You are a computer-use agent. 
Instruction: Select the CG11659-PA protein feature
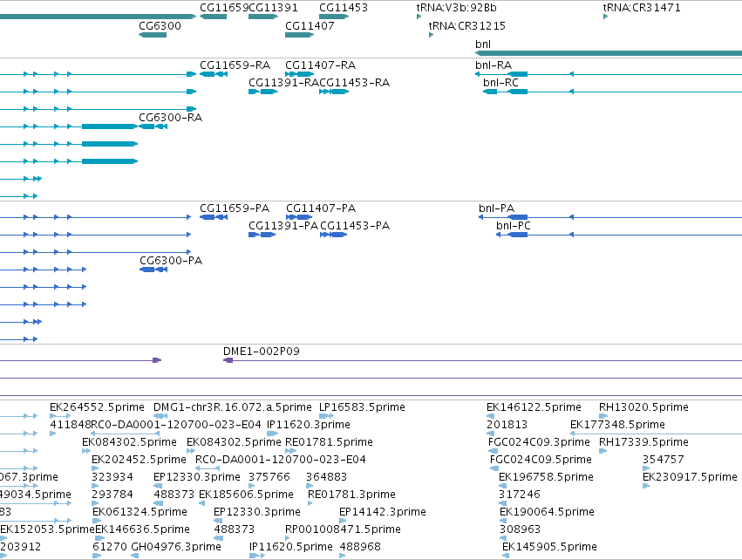(214, 217)
